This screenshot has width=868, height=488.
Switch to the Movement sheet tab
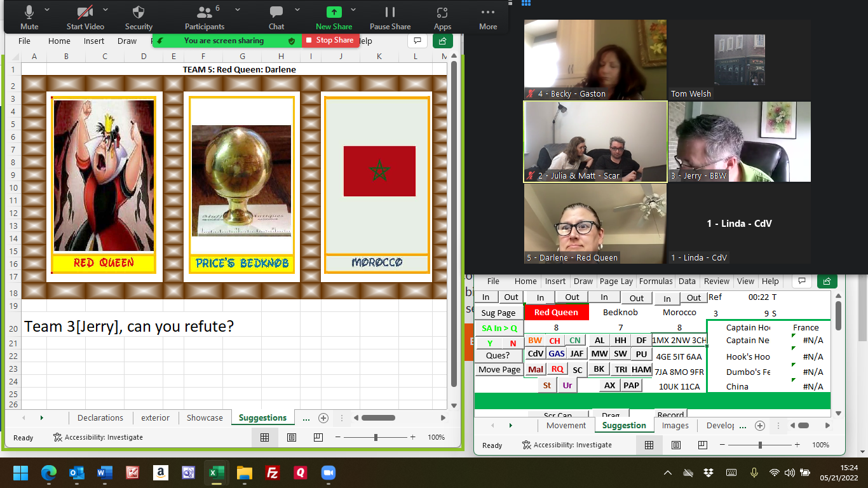(566, 425)
